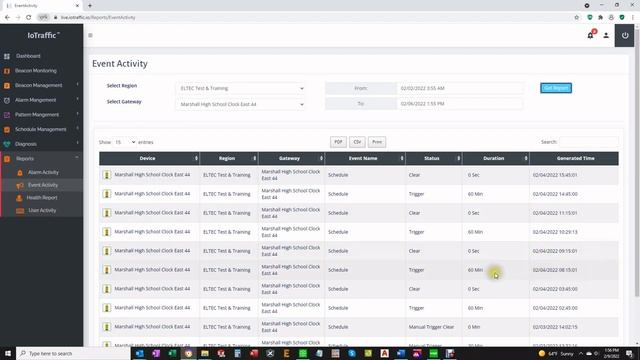Open Health Report in the sidebar
This screenshot has width=640, height=360.
click(x=42, y=198)
